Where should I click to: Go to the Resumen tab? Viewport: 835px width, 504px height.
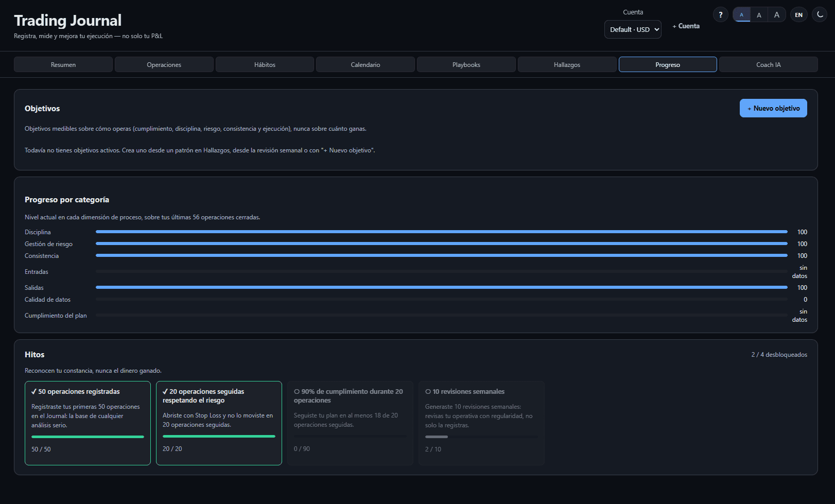63,64
